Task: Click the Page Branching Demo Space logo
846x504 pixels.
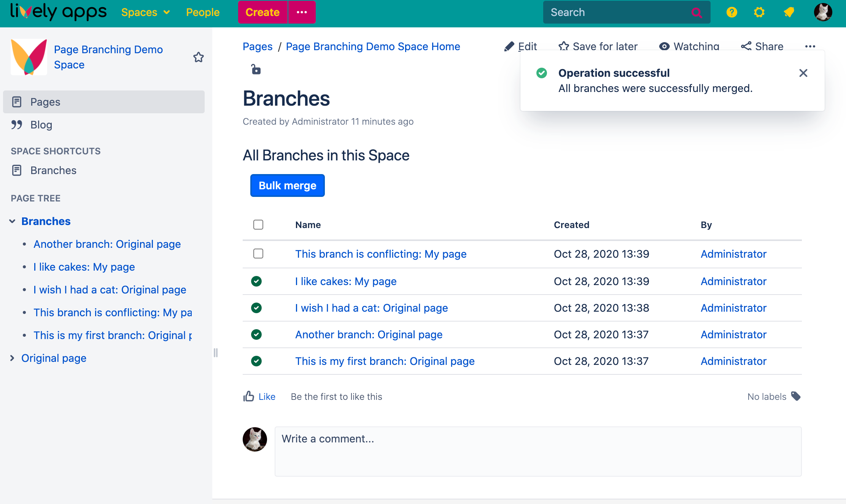Action: click(x=29, y=57)
